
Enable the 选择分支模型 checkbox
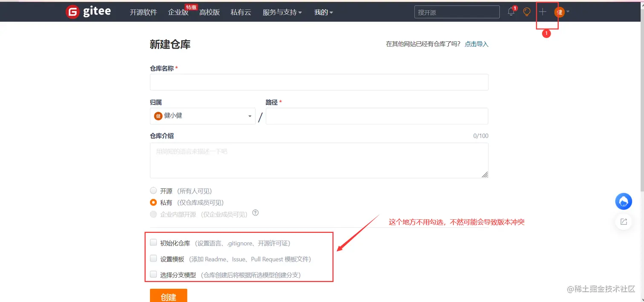(153, 274)
